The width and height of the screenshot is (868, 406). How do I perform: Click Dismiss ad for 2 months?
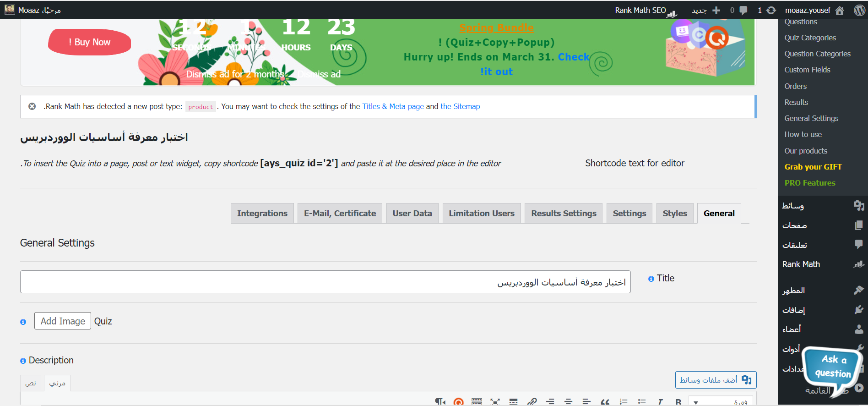(235, 74)
